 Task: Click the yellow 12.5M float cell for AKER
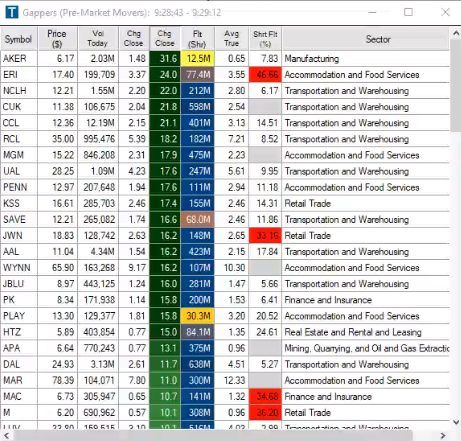click(x=198, y=59)
